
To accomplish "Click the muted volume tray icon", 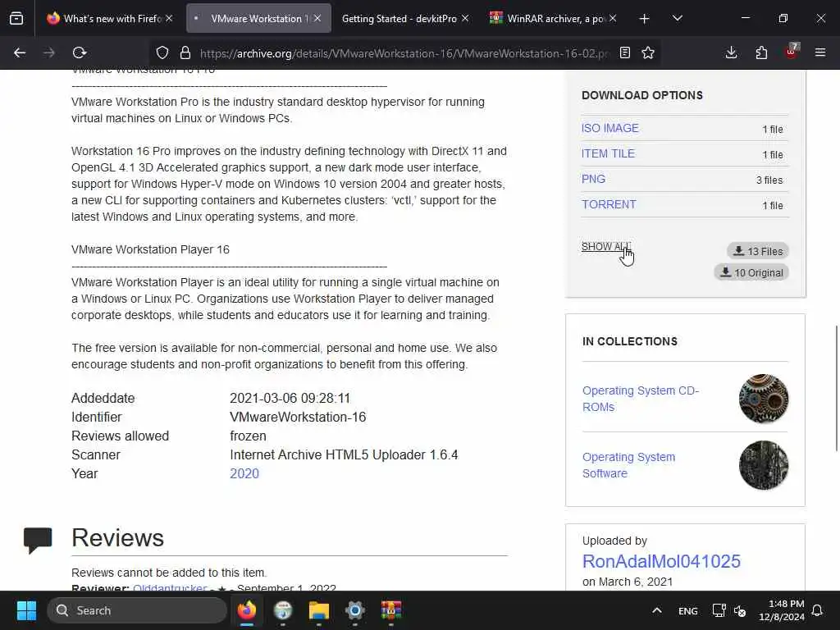I will click(740, 610).
